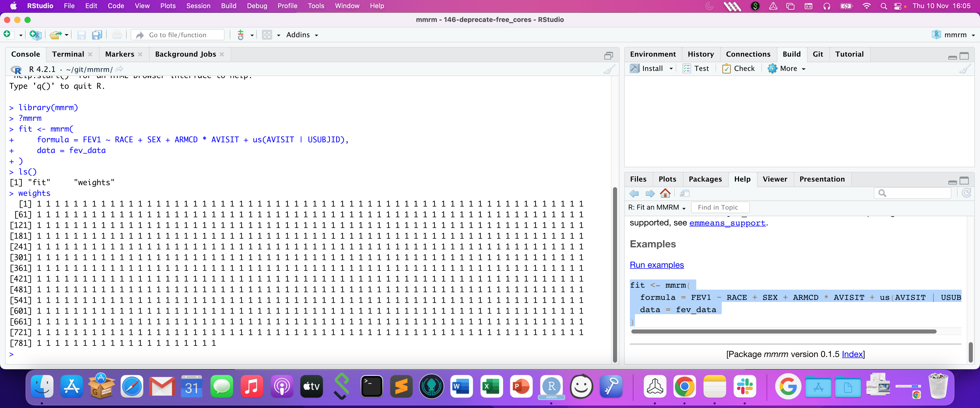Go to Help home page icon
Screen dimensions: 980x408
pyautogui.click(x=665, y=194)
